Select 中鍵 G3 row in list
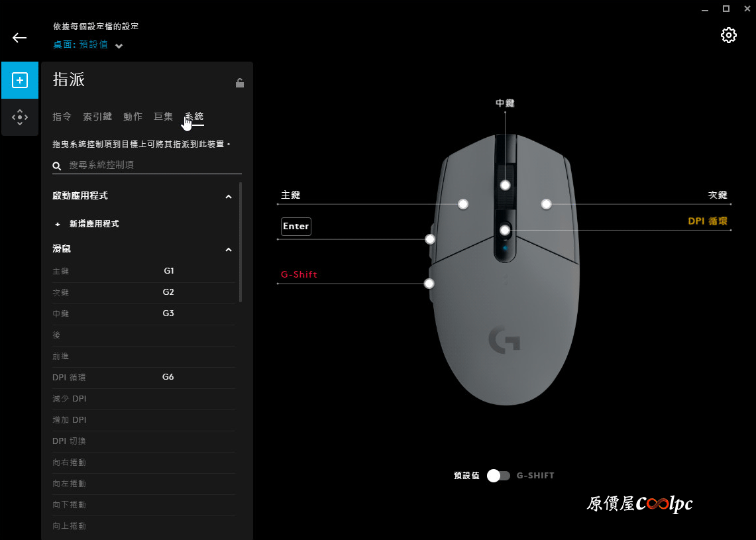 144,314
